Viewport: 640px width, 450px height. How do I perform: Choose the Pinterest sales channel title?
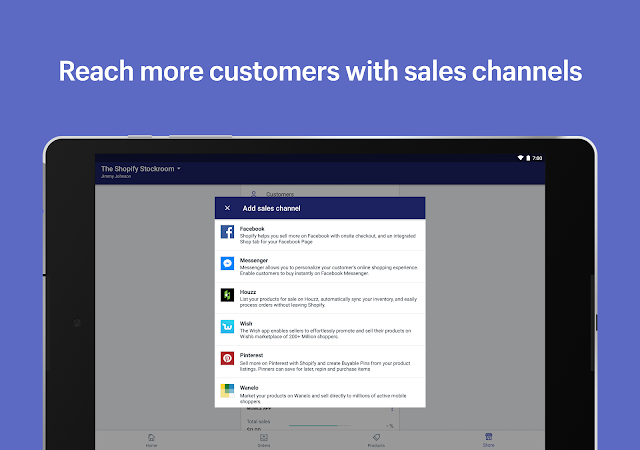tap(251, 355)
